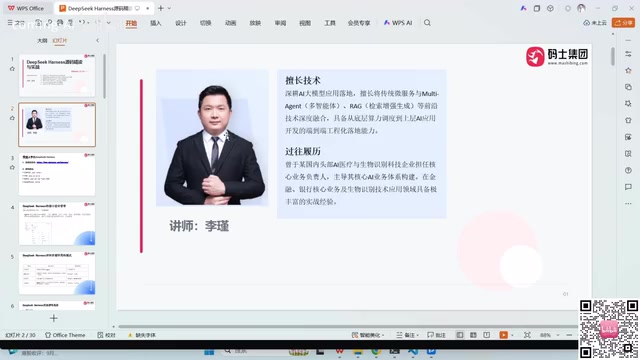Select slide 2 thumbnail with portrait
This screenshot has height=360, width=640.
57,124
